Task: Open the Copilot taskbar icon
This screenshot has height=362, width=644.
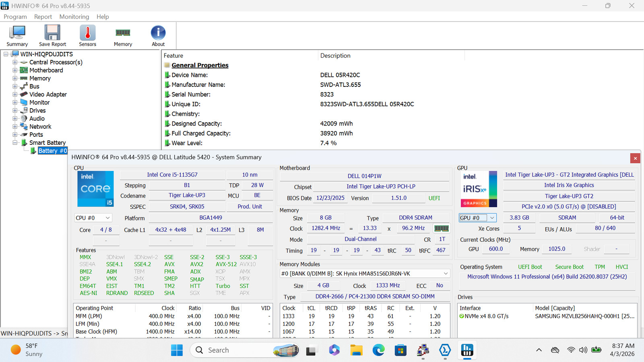Action: 334,350
